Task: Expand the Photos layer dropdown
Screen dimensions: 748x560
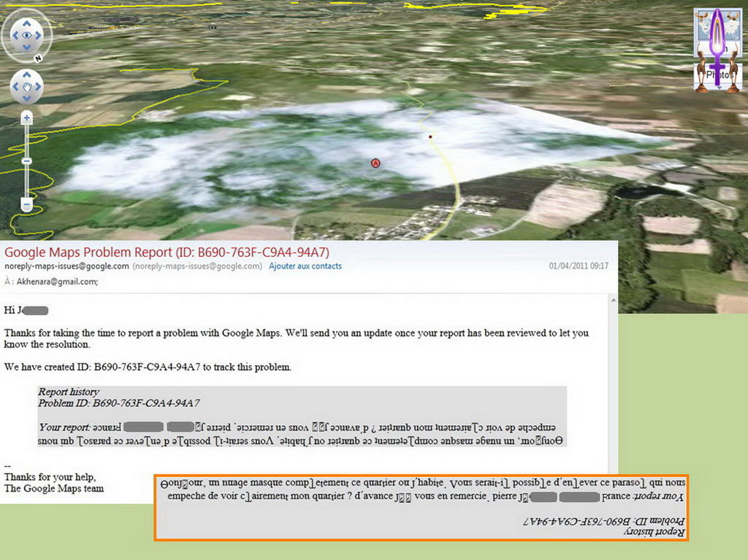Action: pos(708,75)
